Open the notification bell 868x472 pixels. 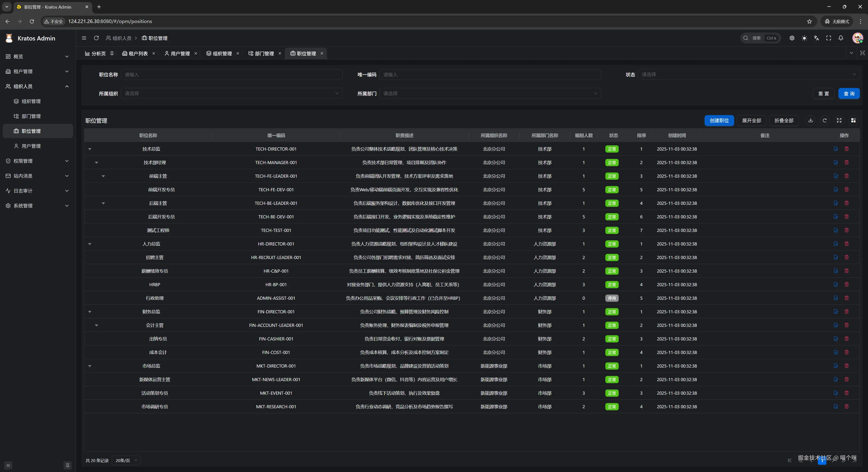point(841,38)
